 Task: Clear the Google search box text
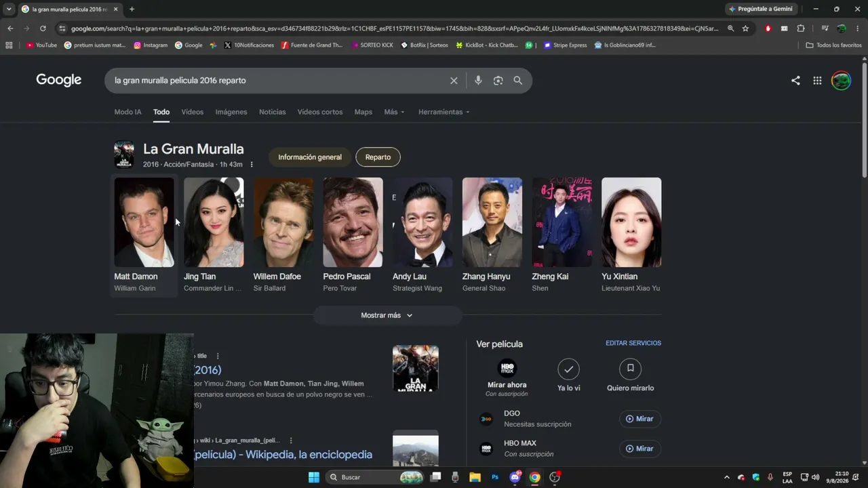coord(454,81)
